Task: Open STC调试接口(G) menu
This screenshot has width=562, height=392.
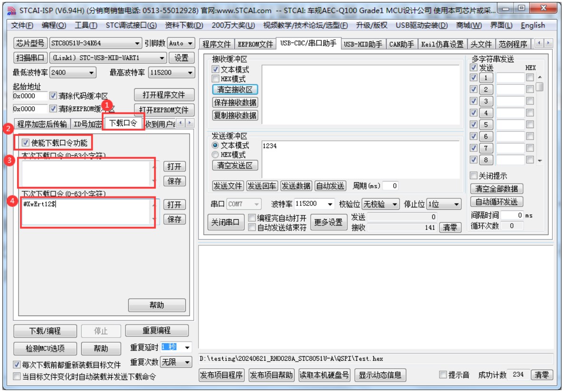Action: (x=131, y=26)
